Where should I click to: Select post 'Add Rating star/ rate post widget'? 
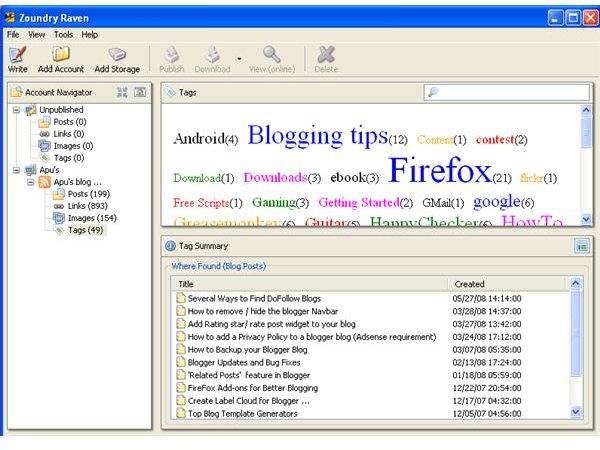272,324
